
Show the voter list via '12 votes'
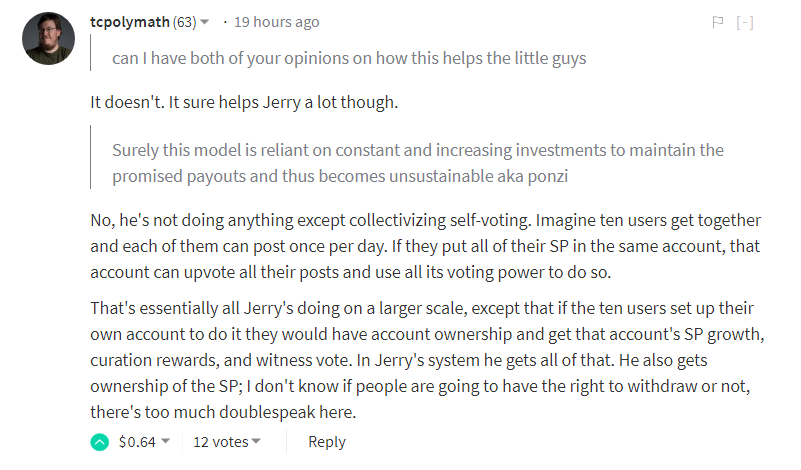point(221,441)
